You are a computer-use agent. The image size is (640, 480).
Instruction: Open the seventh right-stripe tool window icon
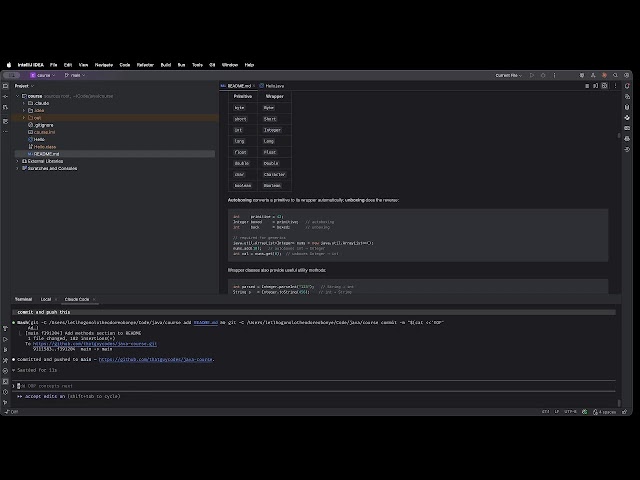coord(627,149)
